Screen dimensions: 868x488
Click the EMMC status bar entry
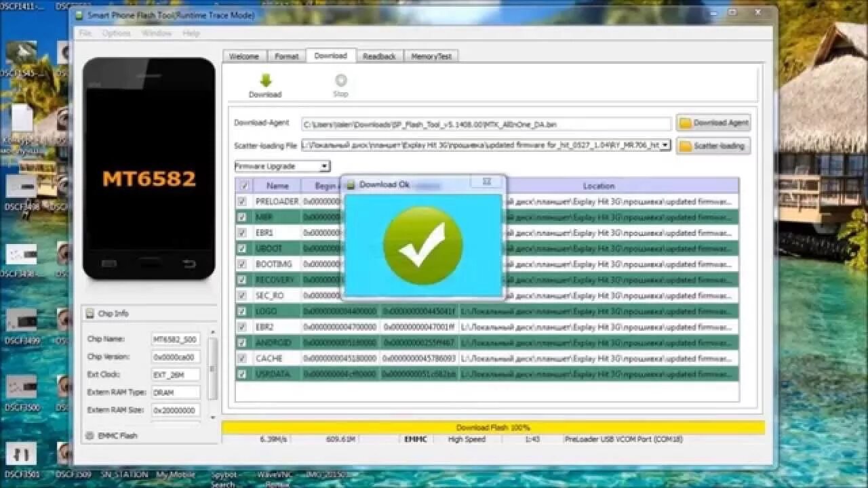416,439
